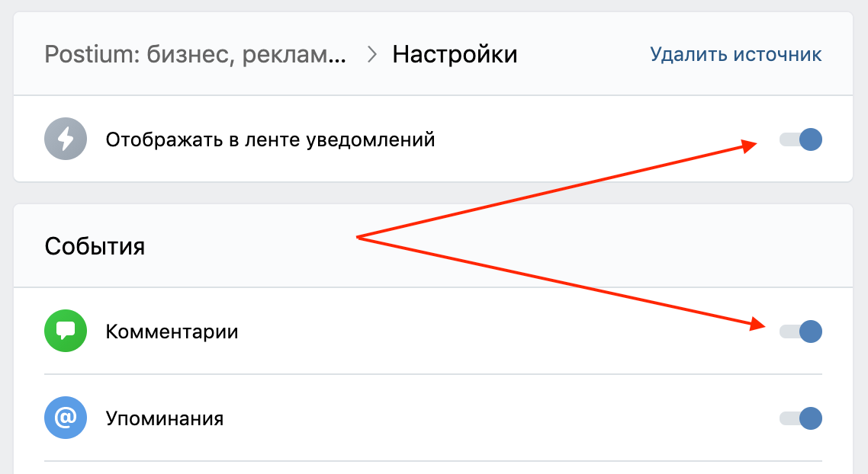Click the green Комментарии speech bubble icon
The width and height of the screenshot is (868, 474).
[66, 331]
